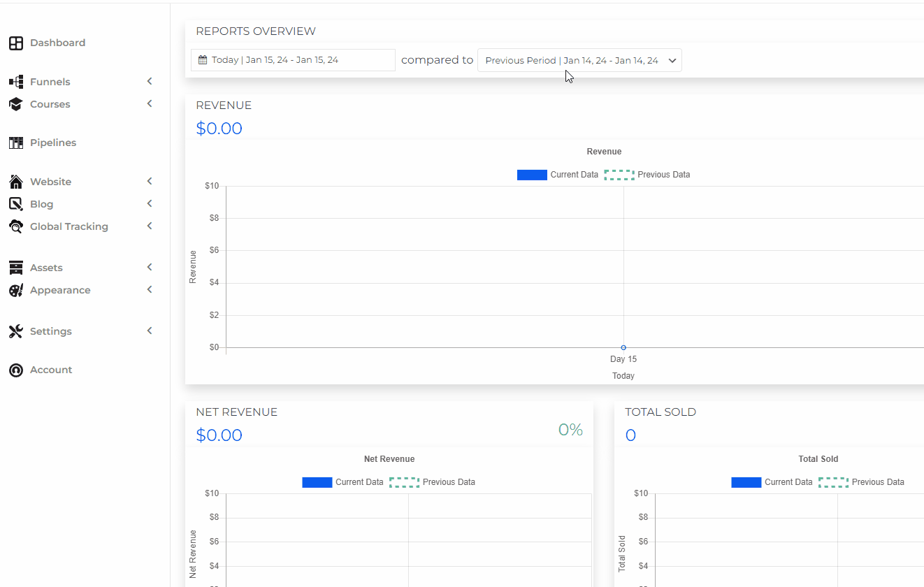Expand the Global Tracking chevron

click(x=150, y=226)
